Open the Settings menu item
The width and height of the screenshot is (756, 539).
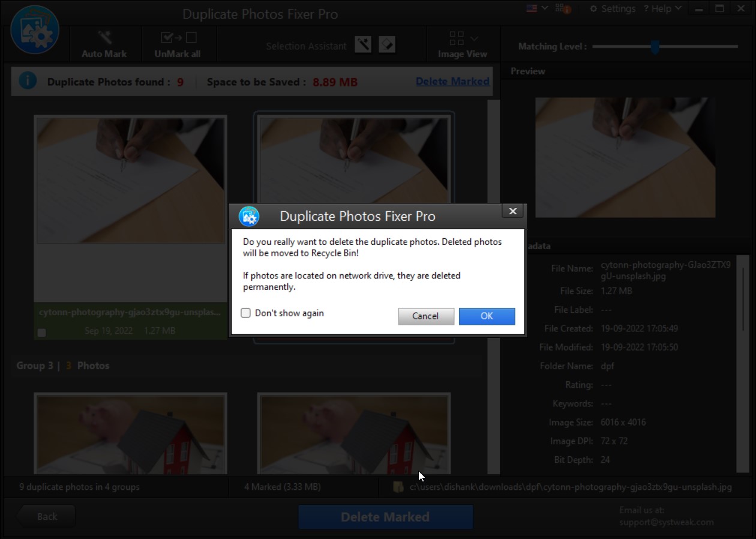point(618,8)
